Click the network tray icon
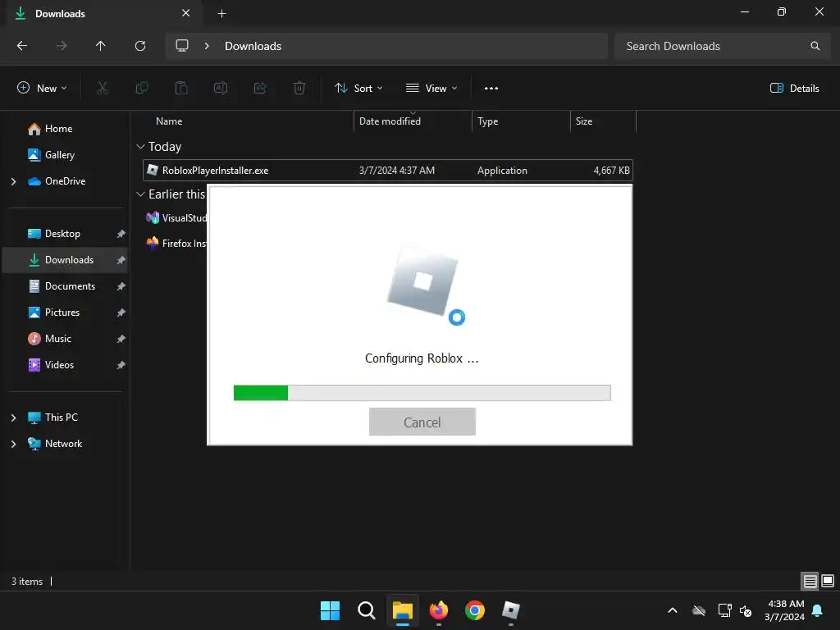This screenshot has width=840, height=630. [x=724, y=610]
